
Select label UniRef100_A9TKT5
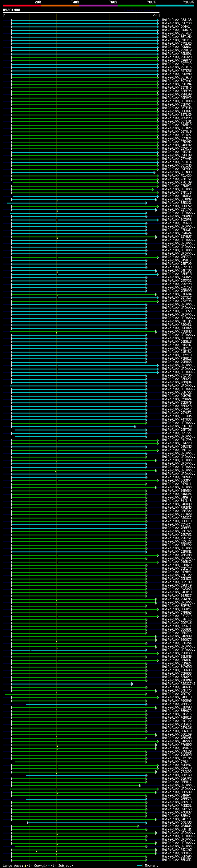point(177,67)
